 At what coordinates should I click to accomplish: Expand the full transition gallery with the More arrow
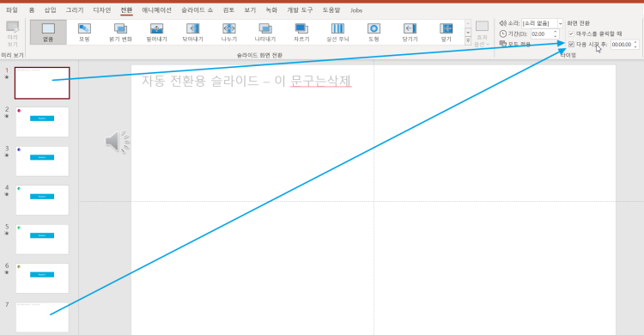[468, 40]
